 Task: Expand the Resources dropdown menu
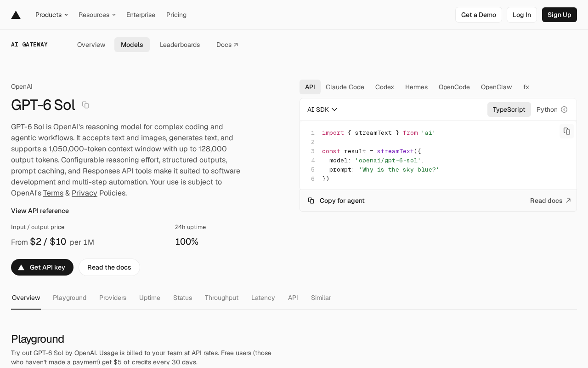pyautogui.click(x=97, y=15)
